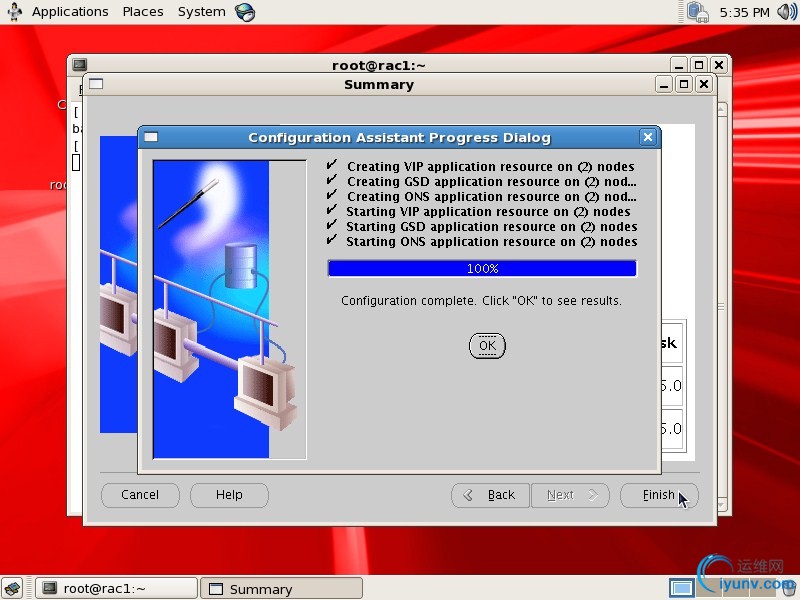Screen dimensions: 800x600
Task: Click the greyed Next button
Action: [x=570, y=495]
